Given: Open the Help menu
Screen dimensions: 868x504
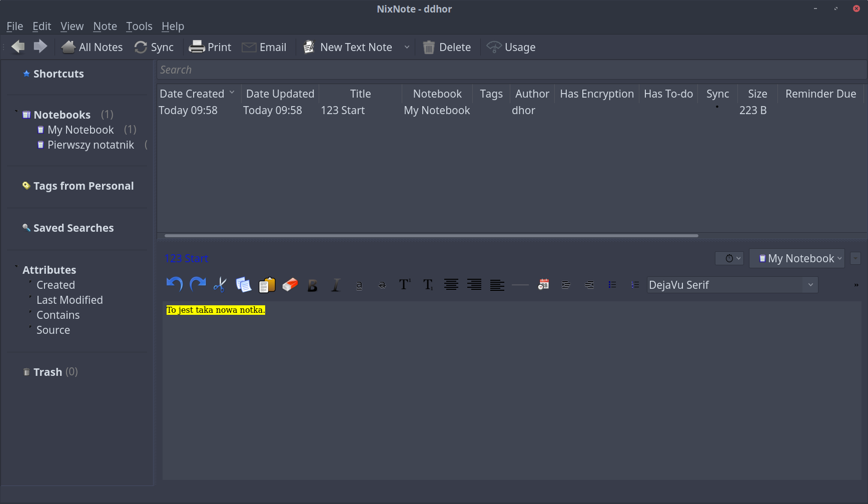Looking at the screenshot, I should (173, 26).
